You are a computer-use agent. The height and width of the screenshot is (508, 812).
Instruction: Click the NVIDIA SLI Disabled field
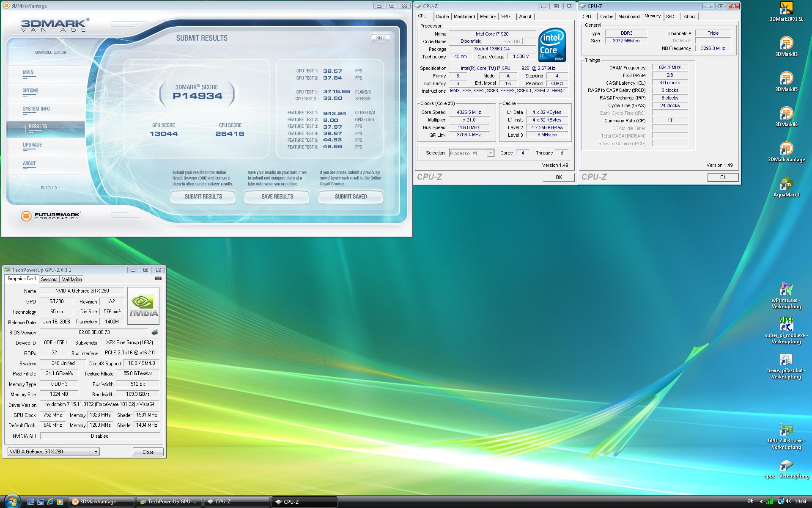(x=100, y=436)
